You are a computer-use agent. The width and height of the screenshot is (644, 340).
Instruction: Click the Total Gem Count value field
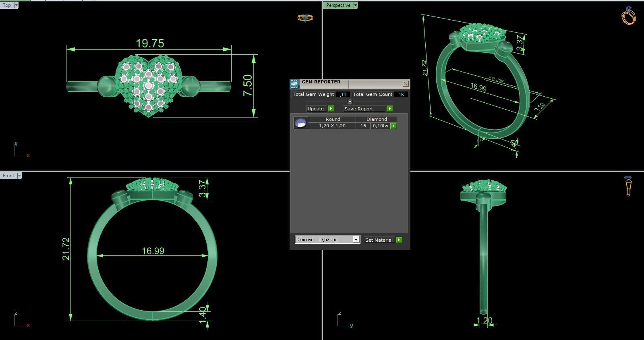coord(401,94)
